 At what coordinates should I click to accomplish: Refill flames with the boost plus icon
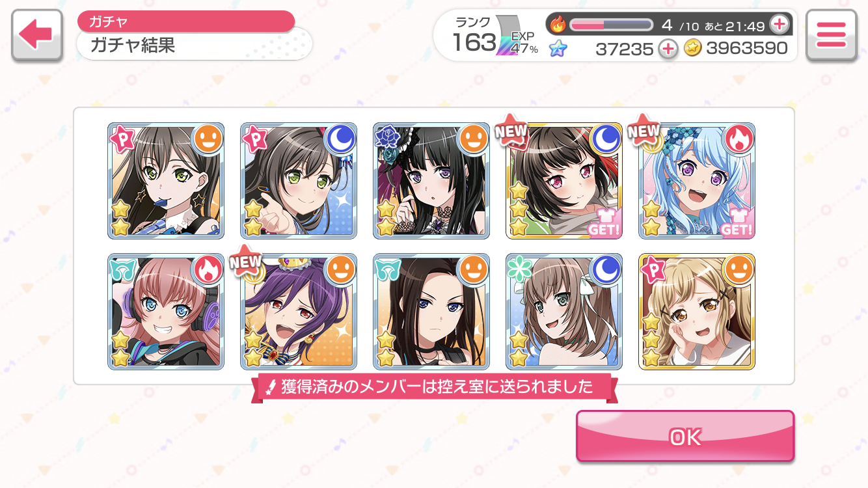tap(779, 25)
